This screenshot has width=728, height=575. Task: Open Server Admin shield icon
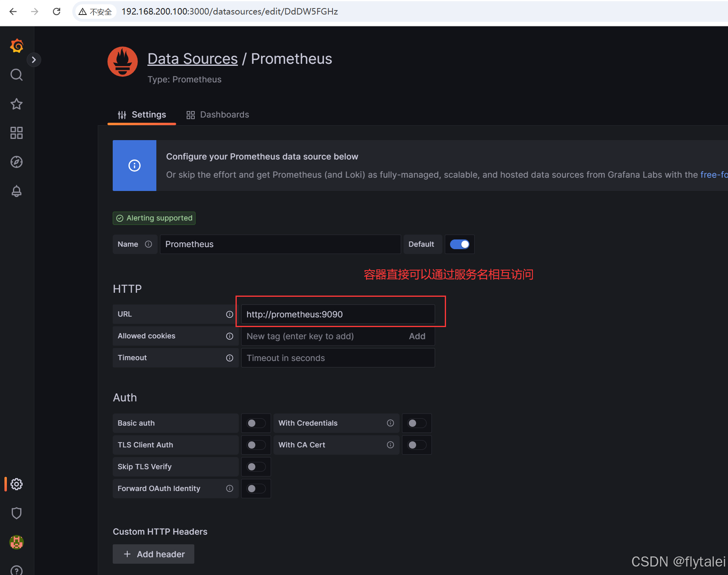coord(17,513)
